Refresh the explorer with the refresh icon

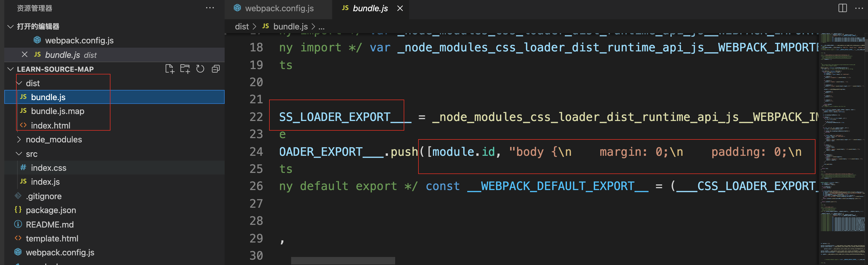pyautogui.click(x=200, y=69)
